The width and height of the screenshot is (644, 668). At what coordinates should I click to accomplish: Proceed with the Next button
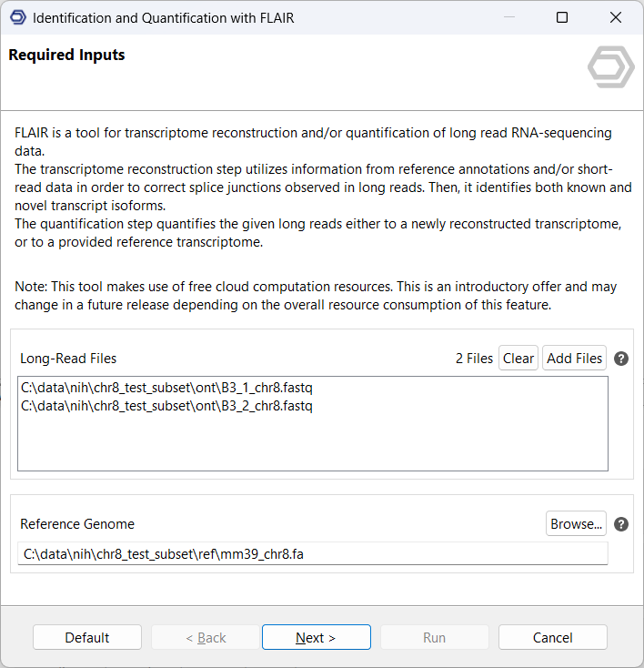[316, 637]
